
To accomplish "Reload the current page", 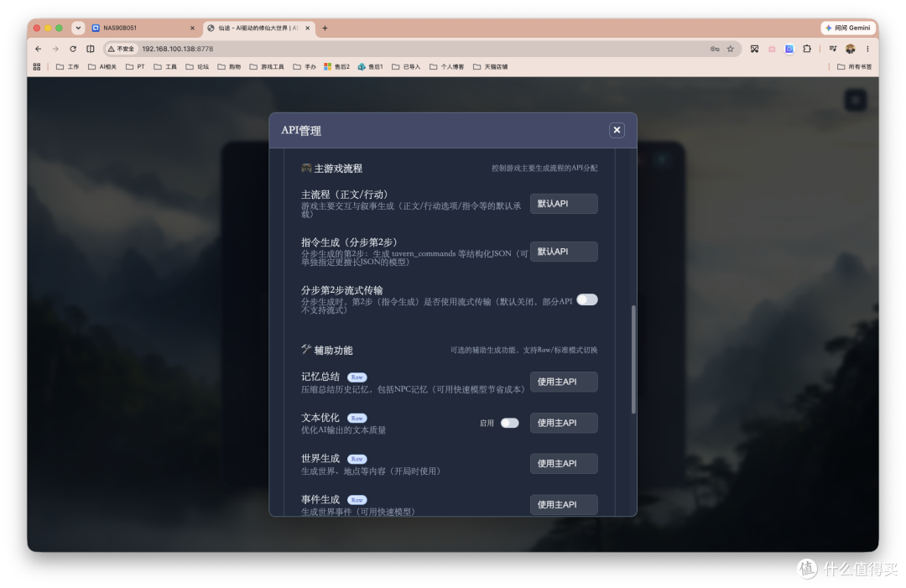I will 73,49.
